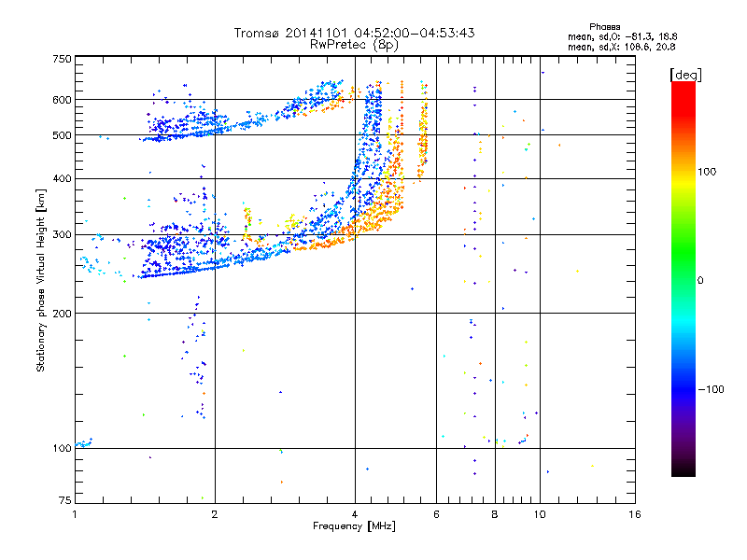Viewport: 747px width, 560px height.
Task: Click the x-axis tick value '2'
Action: tap(215, 514)
